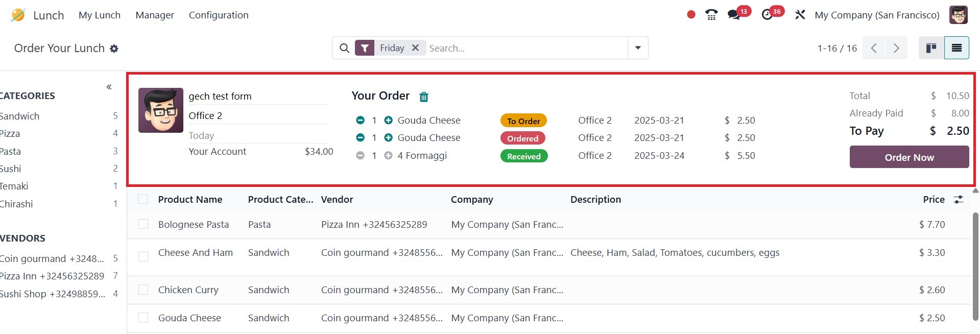980x334 pixels.
Task: Tick the Chicken Curry row checkbox
Action: tap(143, 290)
